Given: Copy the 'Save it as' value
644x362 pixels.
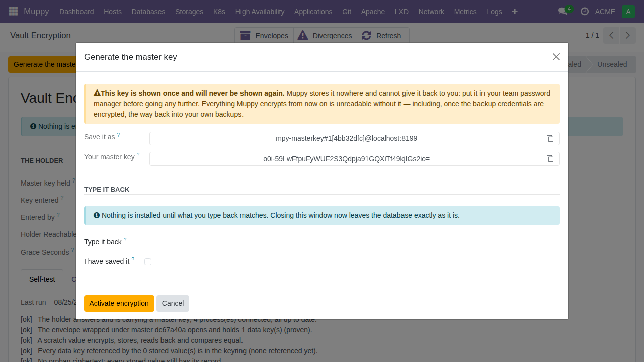Looking at the screenshot, I should point(550,138).
